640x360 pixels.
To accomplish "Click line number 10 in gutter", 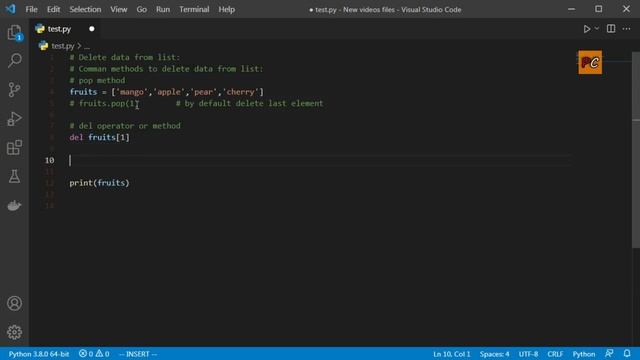I will point(49,160).
